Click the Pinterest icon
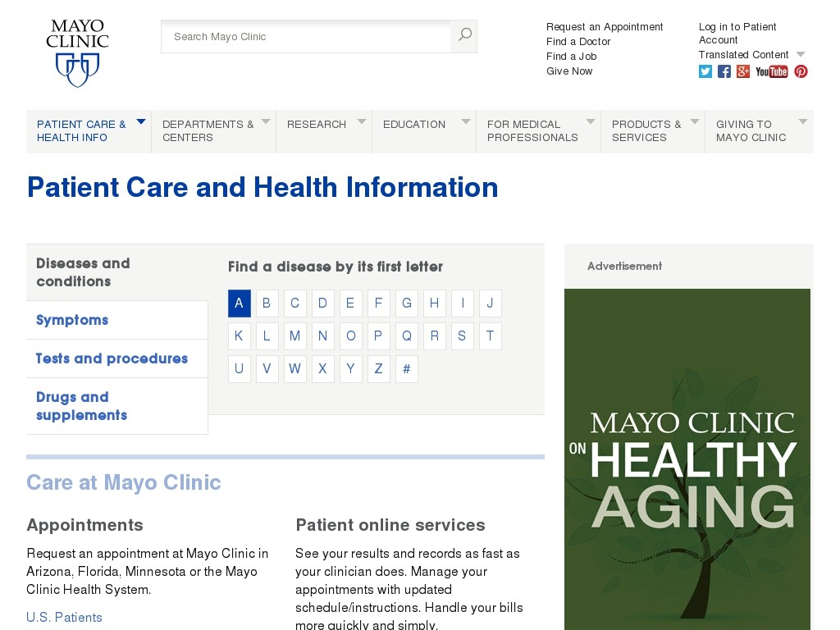This screenshot has width=840, height=630. [x=801, y=71]
